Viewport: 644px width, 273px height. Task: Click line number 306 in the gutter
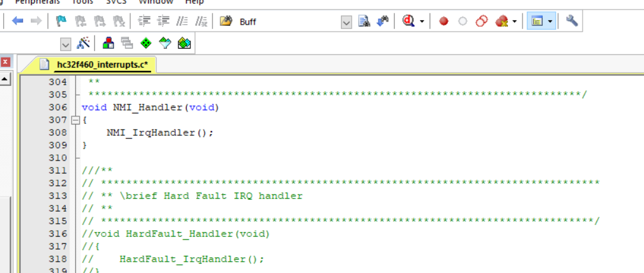[58, 107]
